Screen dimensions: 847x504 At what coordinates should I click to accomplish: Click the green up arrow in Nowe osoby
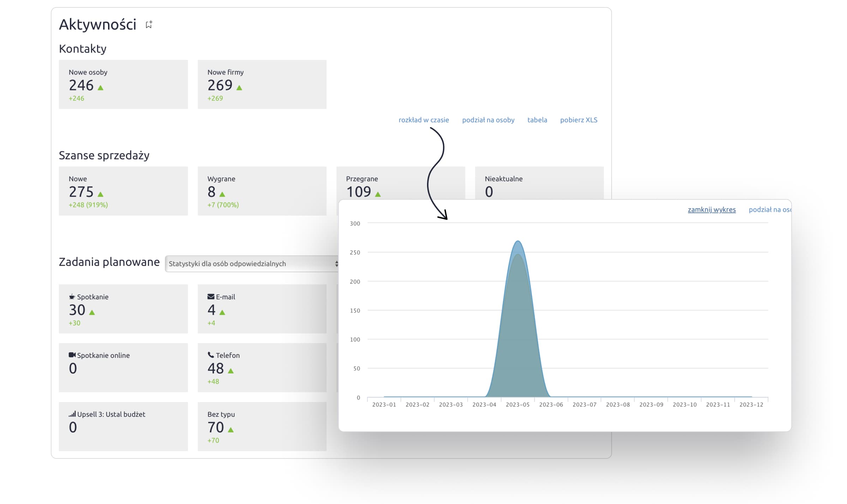(x=101, y=88)
